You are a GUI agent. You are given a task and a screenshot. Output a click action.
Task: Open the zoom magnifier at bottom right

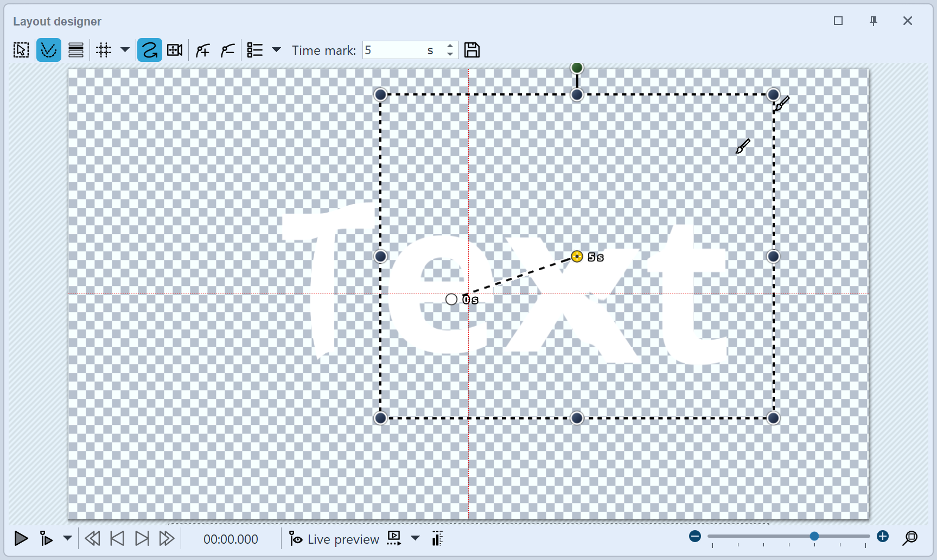(x=911, y=538)
